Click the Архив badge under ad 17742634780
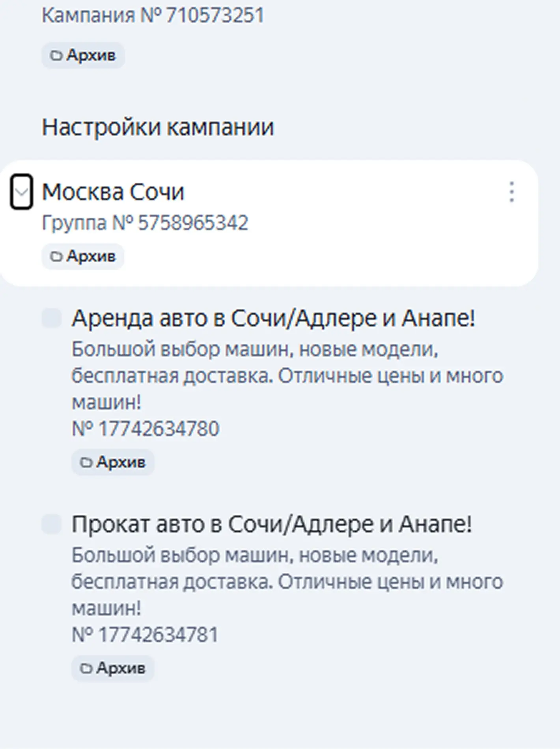Viewport: 560px width, 749px height. click(113, 462)
